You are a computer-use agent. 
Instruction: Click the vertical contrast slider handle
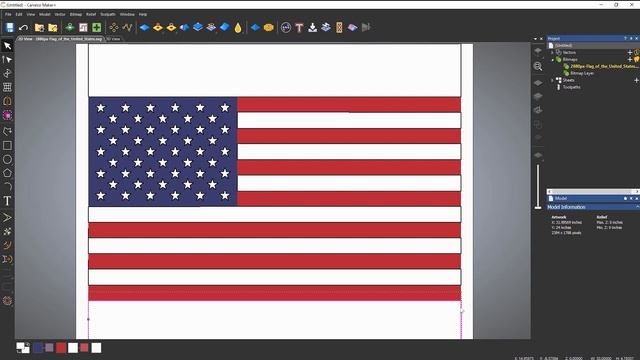(538, 208)
